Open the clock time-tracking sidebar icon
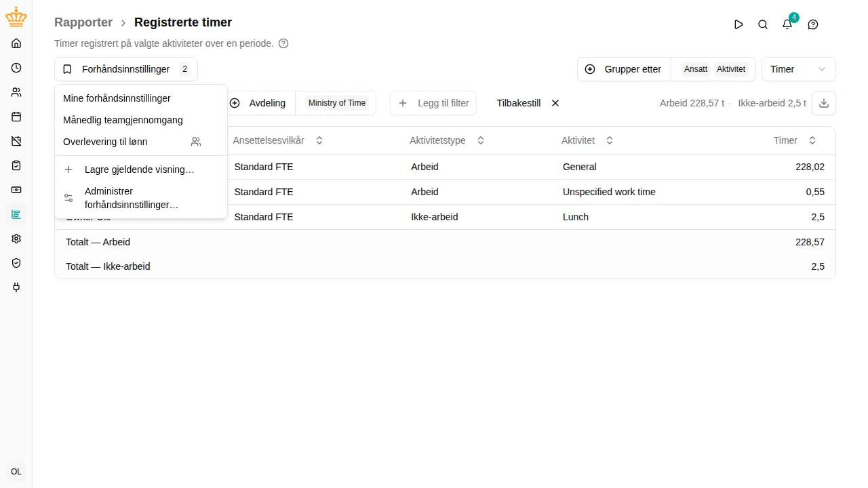Image resolution: width=868 pixels, height=488 pixels. pos(16,68)
